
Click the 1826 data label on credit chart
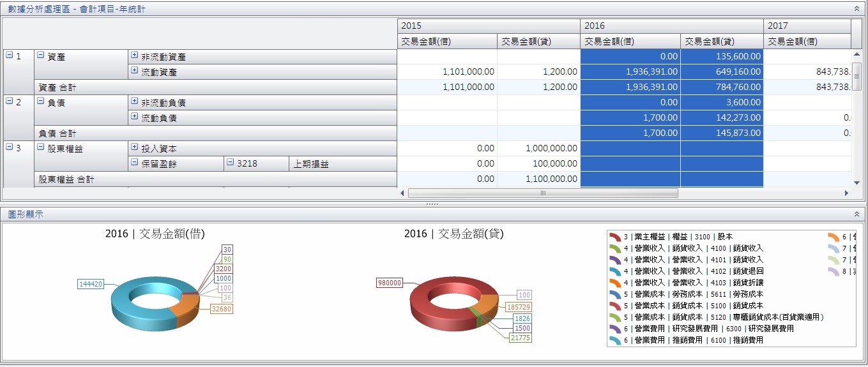(522, 318)
